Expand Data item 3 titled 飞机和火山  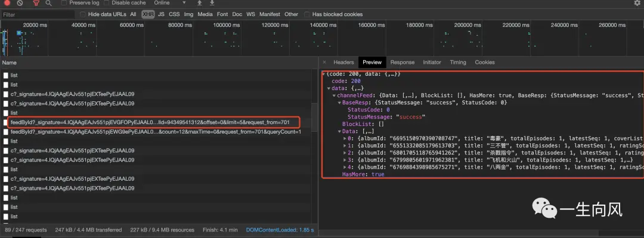tap(345, 160)
